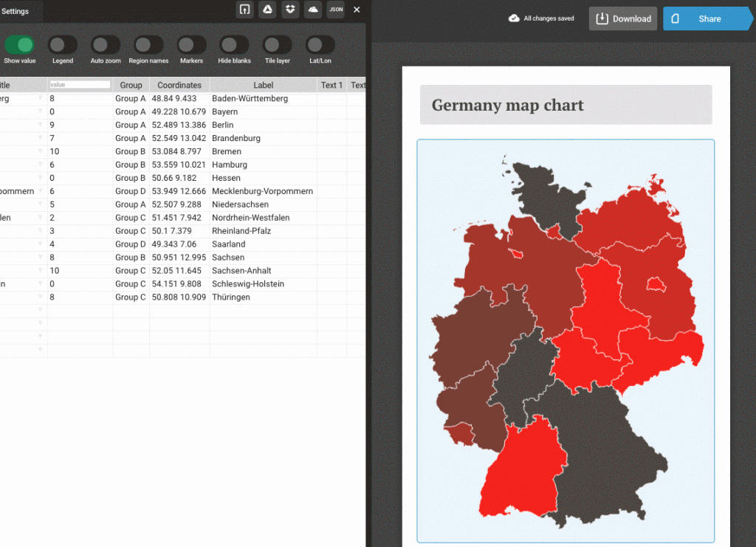The height and width of the screenshot is (547, 756).
Task: Click the Download button
Action: tap(622, 18)
